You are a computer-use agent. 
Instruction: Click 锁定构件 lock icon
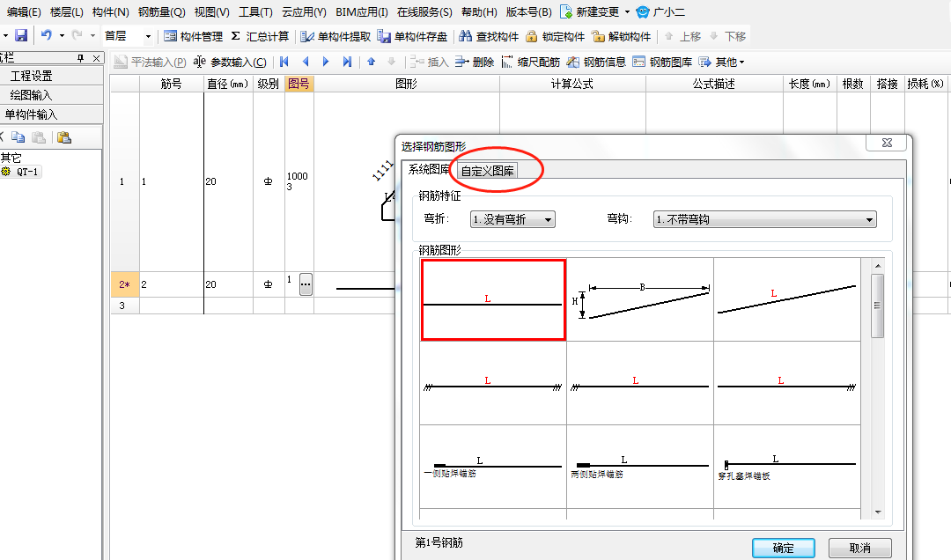555,36
